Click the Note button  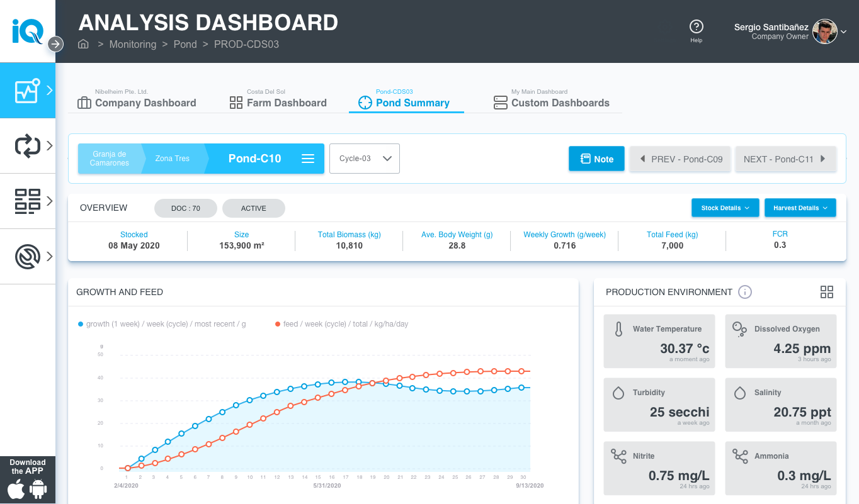coord(596,159)
